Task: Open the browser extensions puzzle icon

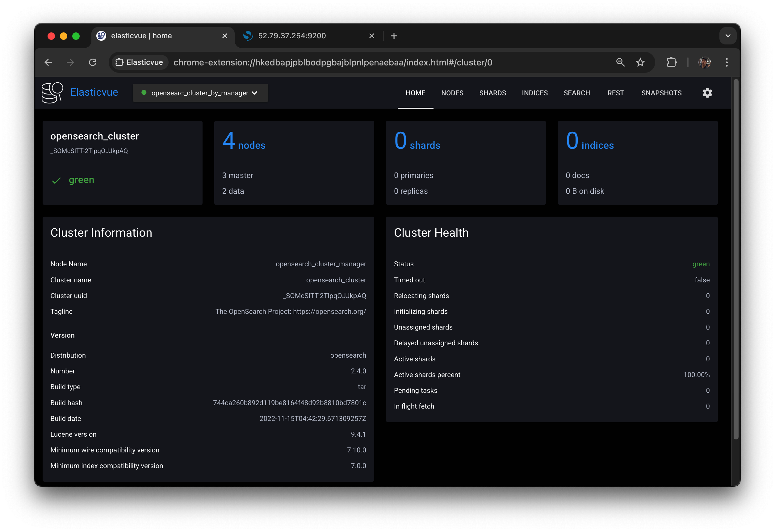Action: click(x=671, y=62)
